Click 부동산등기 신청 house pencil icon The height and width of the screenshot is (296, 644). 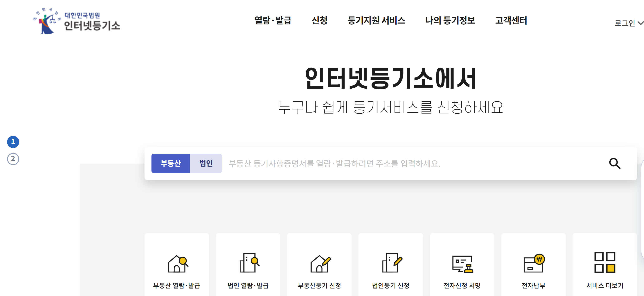pos(320,263)
